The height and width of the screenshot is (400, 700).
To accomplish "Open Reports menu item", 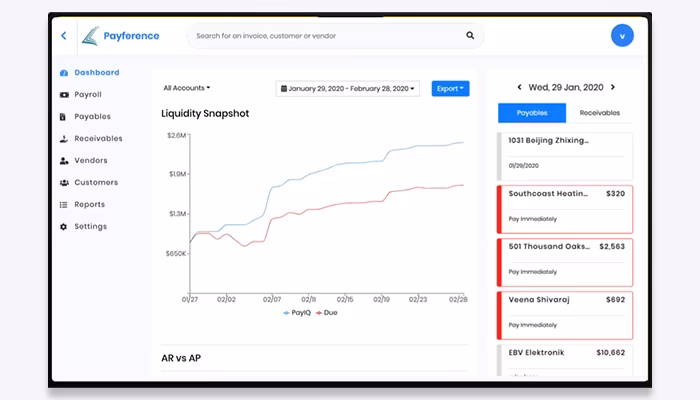I will point(89,204).
